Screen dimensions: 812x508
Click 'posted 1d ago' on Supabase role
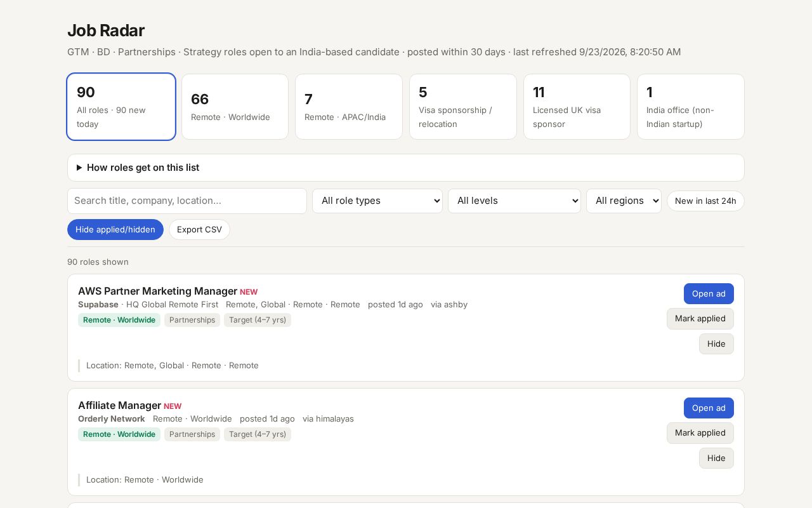point(395,305)
